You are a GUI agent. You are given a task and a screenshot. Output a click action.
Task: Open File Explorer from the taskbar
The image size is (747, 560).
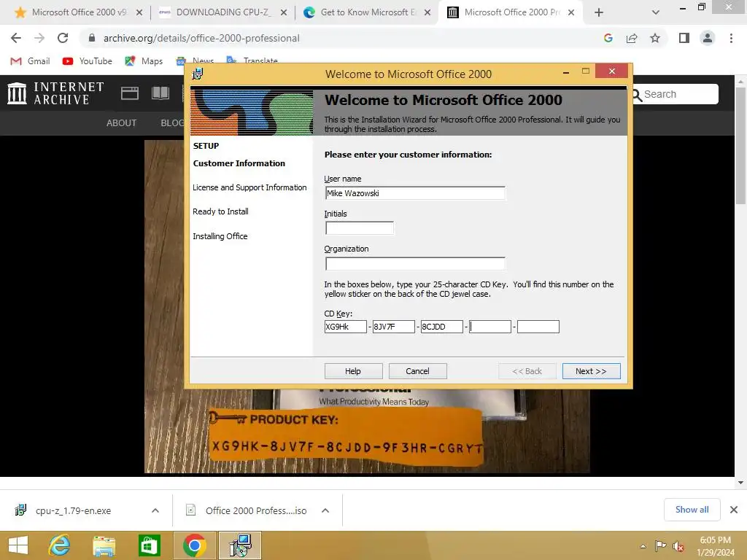pos(104,545)
